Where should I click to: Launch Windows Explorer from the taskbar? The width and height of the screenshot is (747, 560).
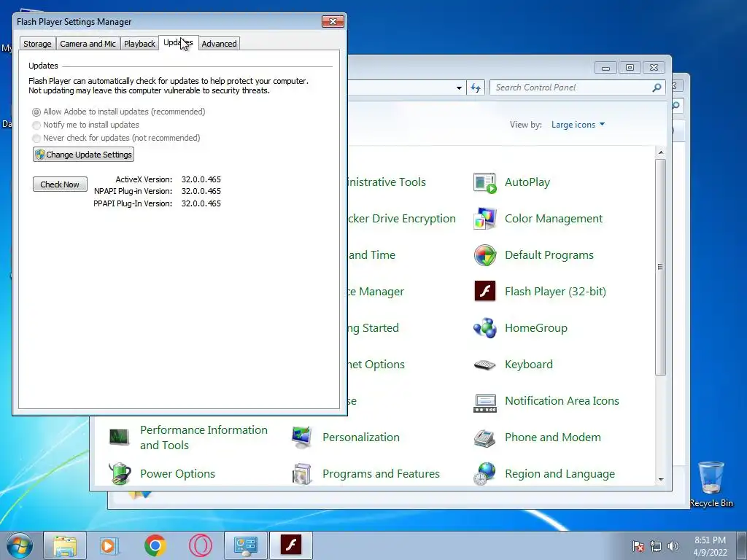point(65,545)
